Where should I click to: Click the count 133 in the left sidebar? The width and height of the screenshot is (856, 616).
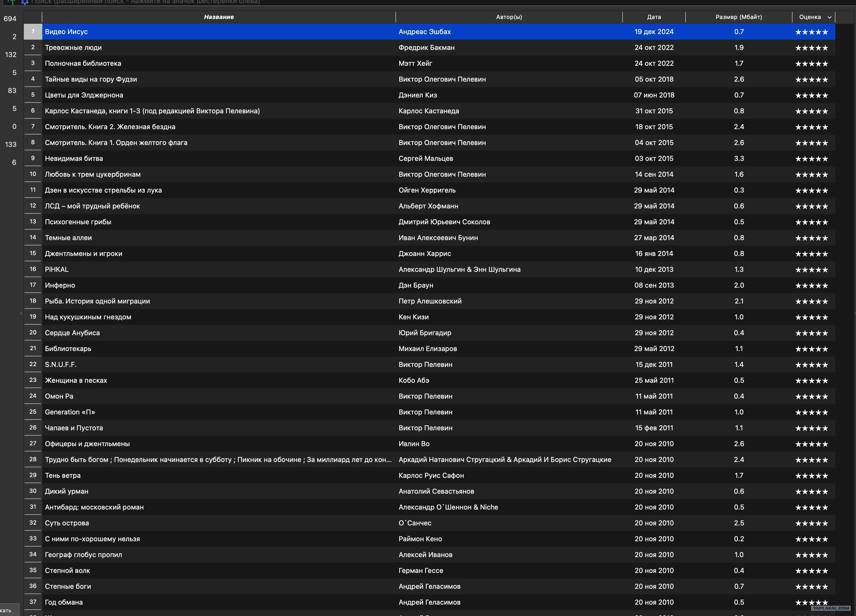tap(11, 144)
